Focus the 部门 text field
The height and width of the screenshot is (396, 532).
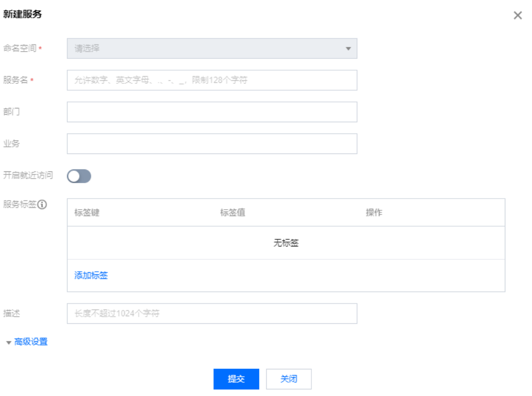click(x=212, y=112)
